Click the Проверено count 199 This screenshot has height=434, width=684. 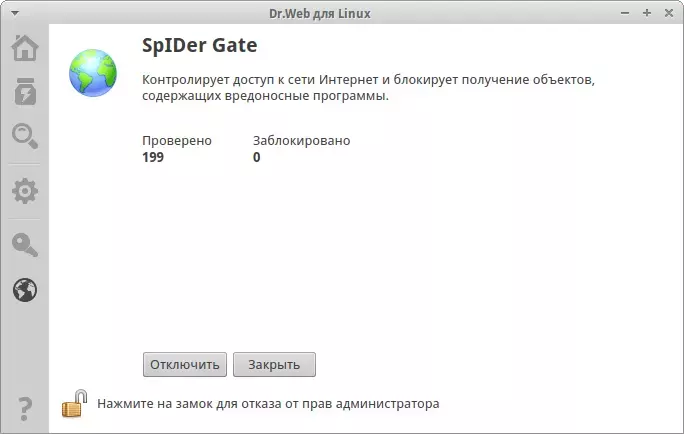click(153, 157)
